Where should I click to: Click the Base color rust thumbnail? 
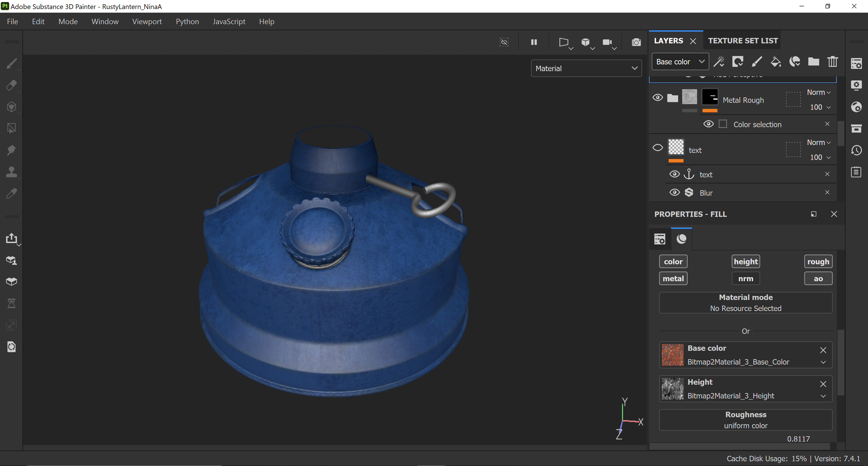[672, 355]
